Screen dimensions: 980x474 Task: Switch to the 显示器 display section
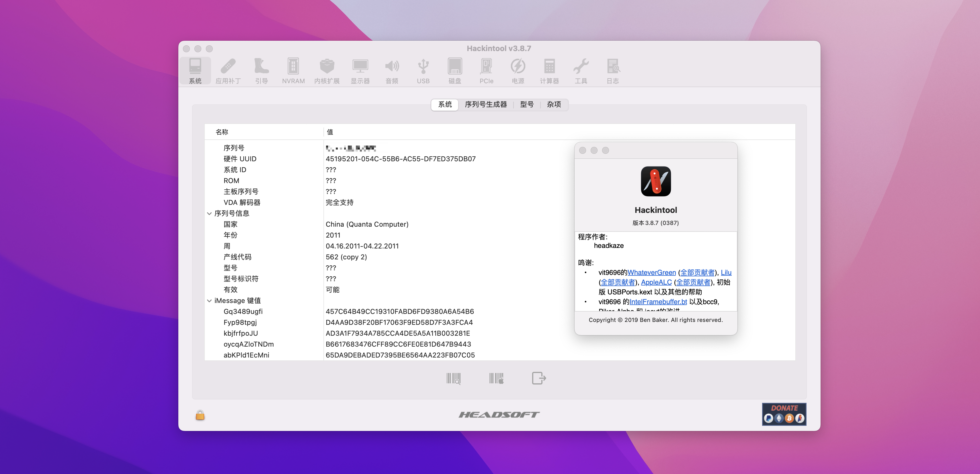[x=360, y=71]
